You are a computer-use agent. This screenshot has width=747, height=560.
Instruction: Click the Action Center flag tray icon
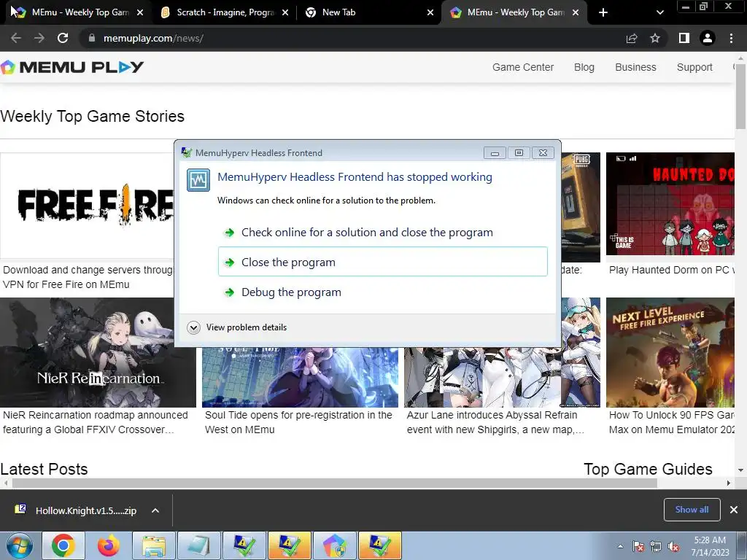(638, 546)
